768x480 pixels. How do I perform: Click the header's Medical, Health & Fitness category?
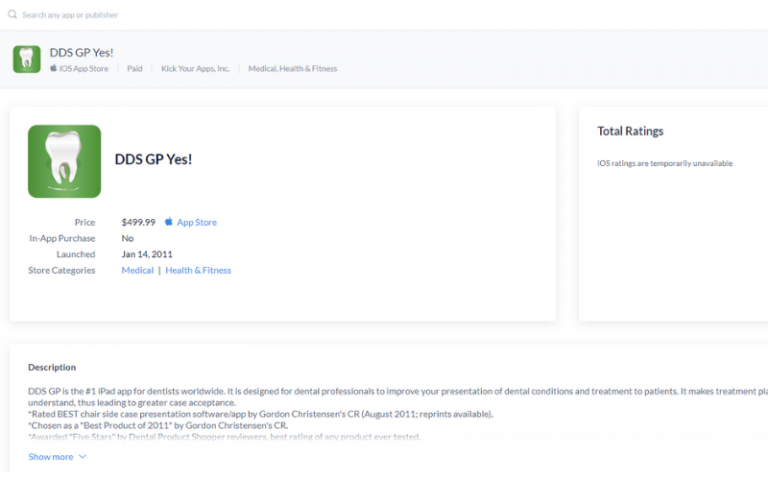[x=292, y=69]
